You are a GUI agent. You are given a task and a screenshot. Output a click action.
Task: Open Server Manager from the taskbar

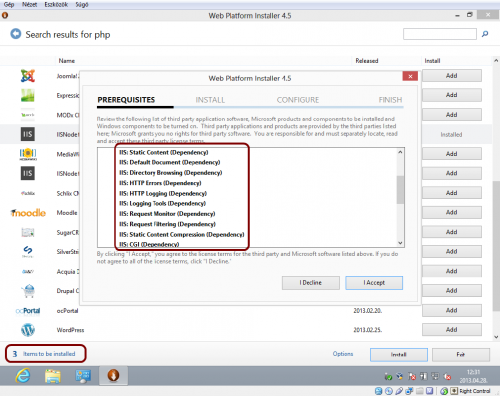coord(83,376)
